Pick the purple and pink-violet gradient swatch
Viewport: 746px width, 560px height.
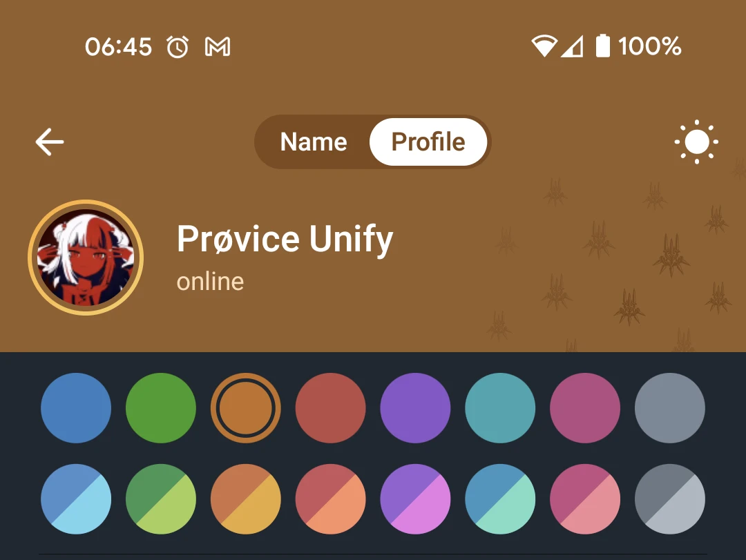tap(415, 499)
